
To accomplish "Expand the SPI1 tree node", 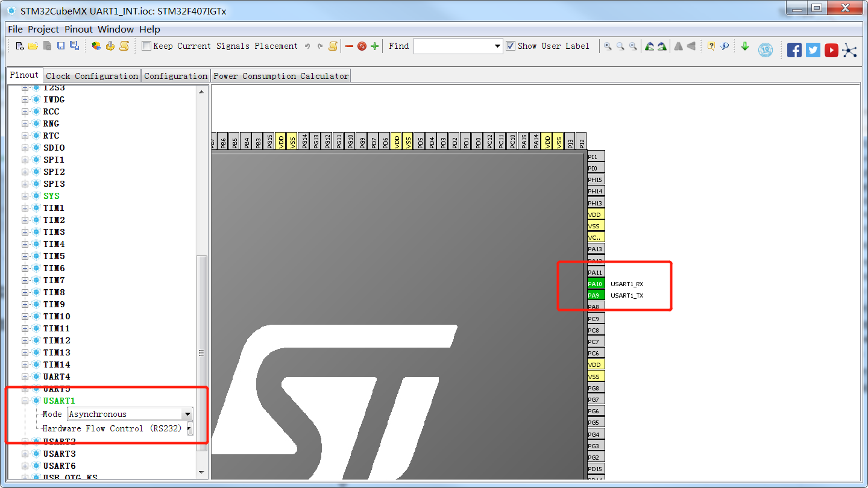I will click(25, 160).
